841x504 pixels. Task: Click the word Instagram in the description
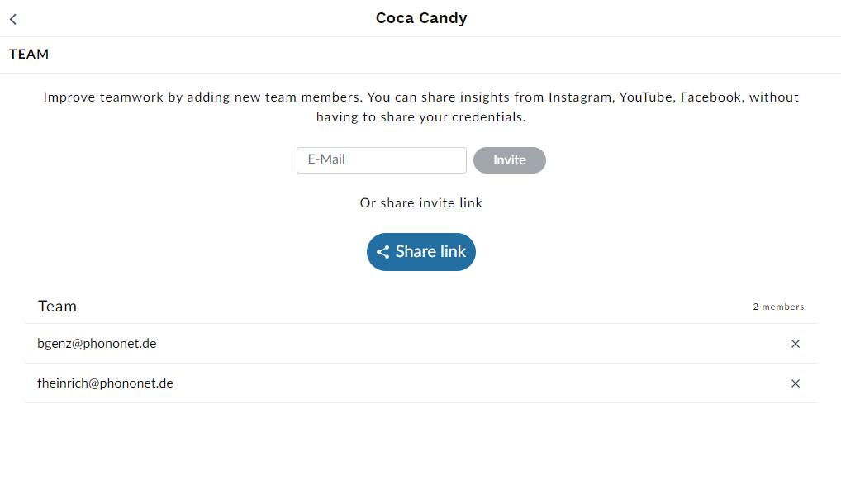(x=580, y=97)
